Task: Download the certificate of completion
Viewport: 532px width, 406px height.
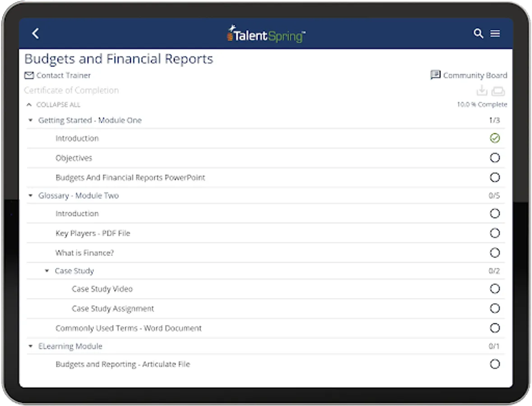Action: click(x=482, y=91)
